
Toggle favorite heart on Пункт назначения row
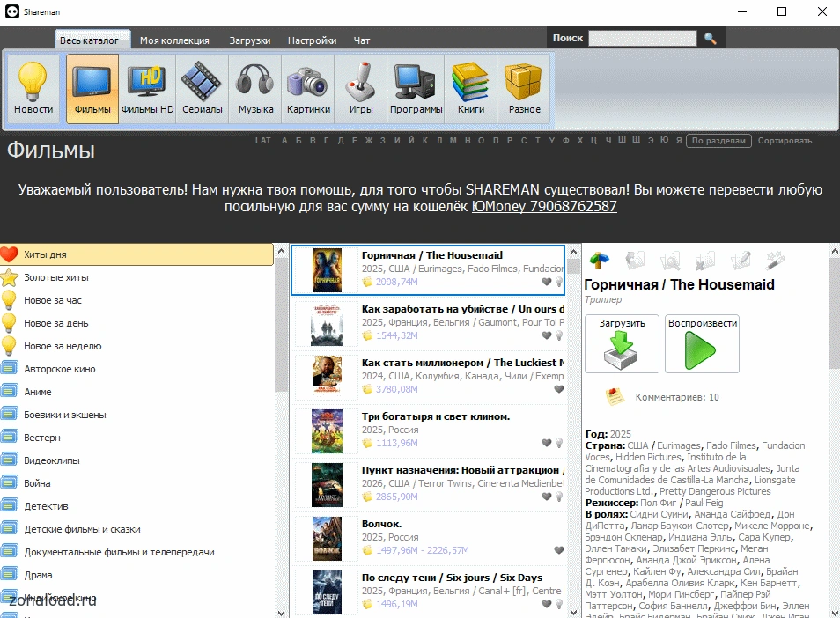(547, 497)
